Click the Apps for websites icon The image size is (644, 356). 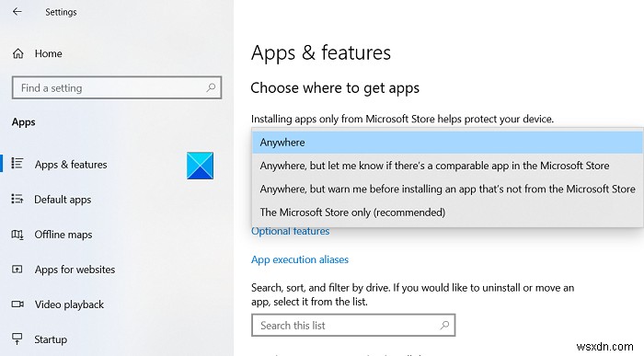point(17,270)
